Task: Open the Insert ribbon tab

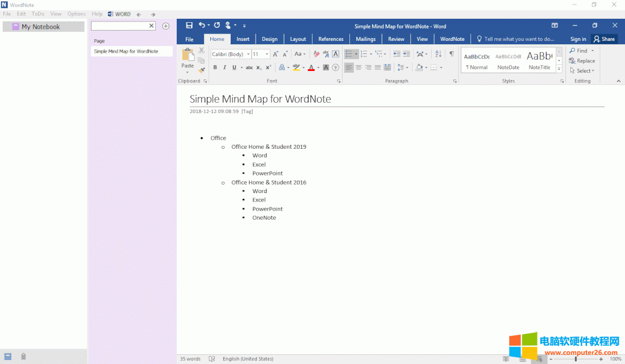Action: (x=243, y=39)
